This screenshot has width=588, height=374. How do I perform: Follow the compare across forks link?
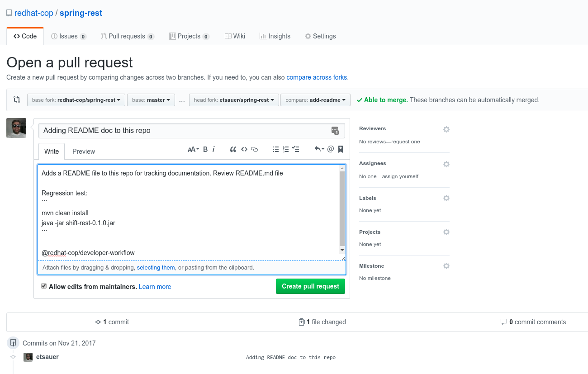coord(317,77)
